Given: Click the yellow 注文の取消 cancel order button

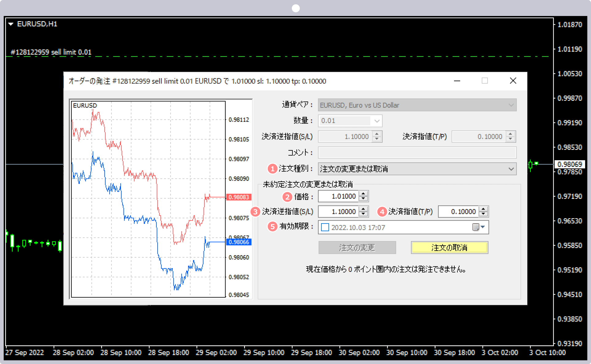Looking at the screenshot, I should [449, 247].
